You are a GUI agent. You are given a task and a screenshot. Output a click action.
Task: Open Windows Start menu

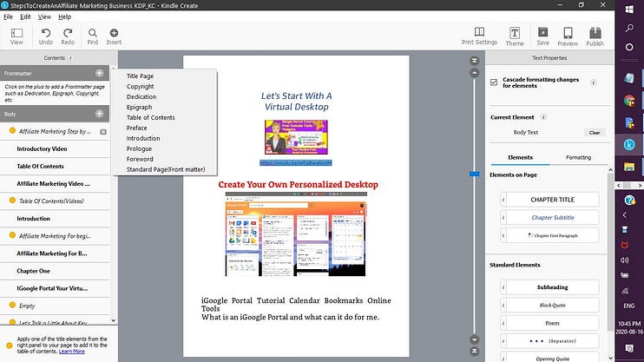(x=629, y=9)
